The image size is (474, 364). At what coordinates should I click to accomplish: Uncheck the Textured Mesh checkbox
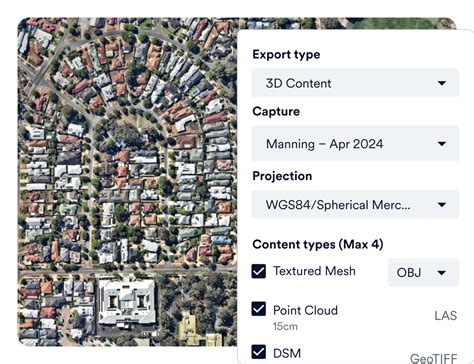pyautogui.click(x=259, y=271)
